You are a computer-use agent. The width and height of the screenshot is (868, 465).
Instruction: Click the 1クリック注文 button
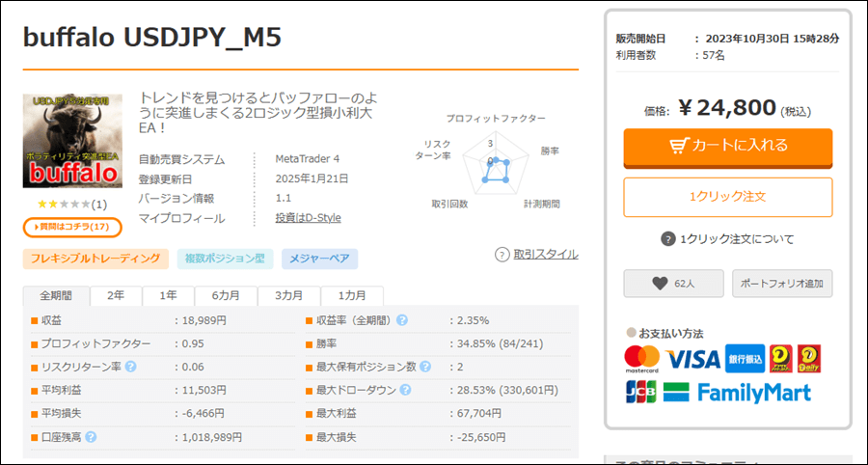[x=728, y=197]
